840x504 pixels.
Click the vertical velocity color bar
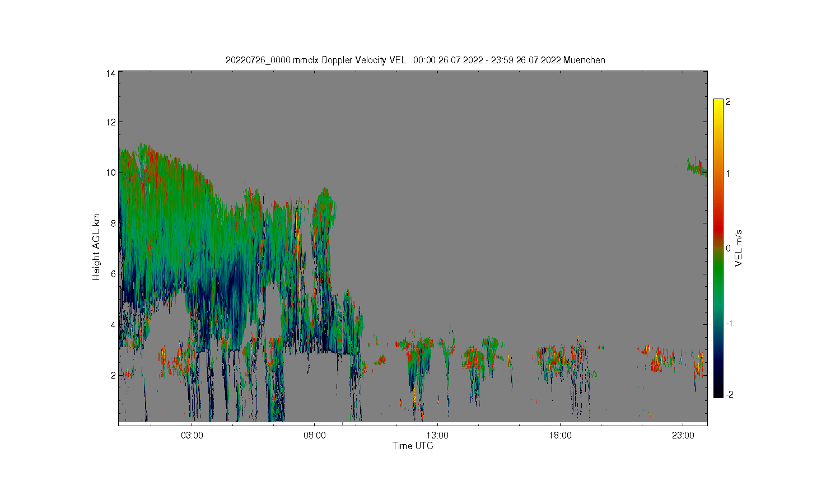(x=718, y=248)
